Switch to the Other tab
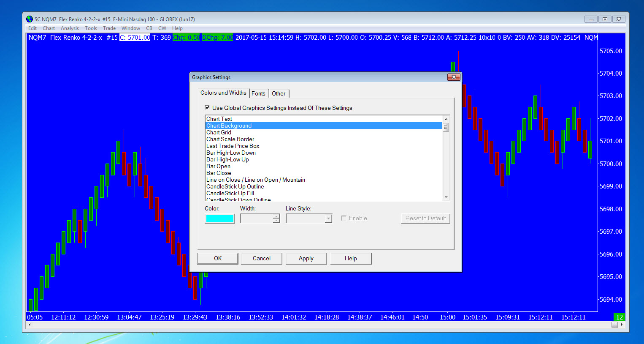The image size is (644, 344). click(279, 93)
